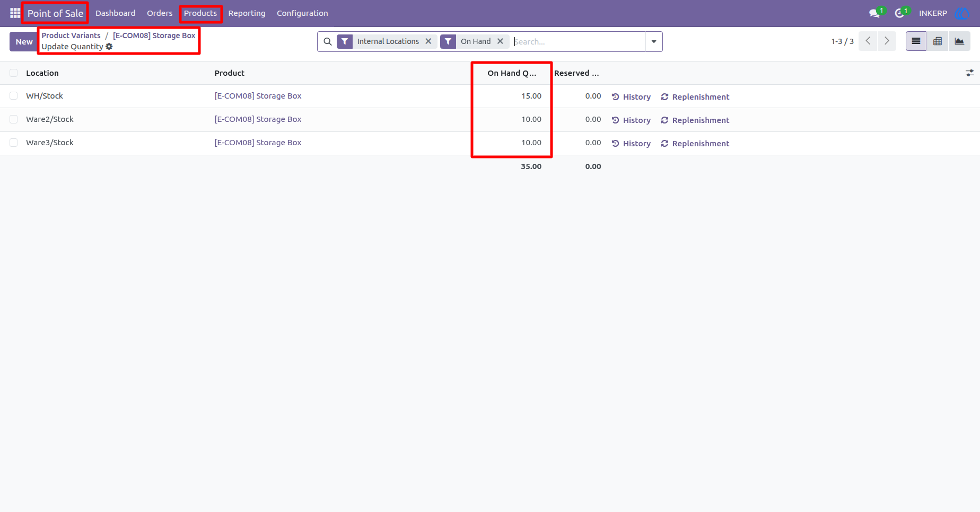Go to previous page arrow
This screenshot has height=512, width=980.
point(868,41)
